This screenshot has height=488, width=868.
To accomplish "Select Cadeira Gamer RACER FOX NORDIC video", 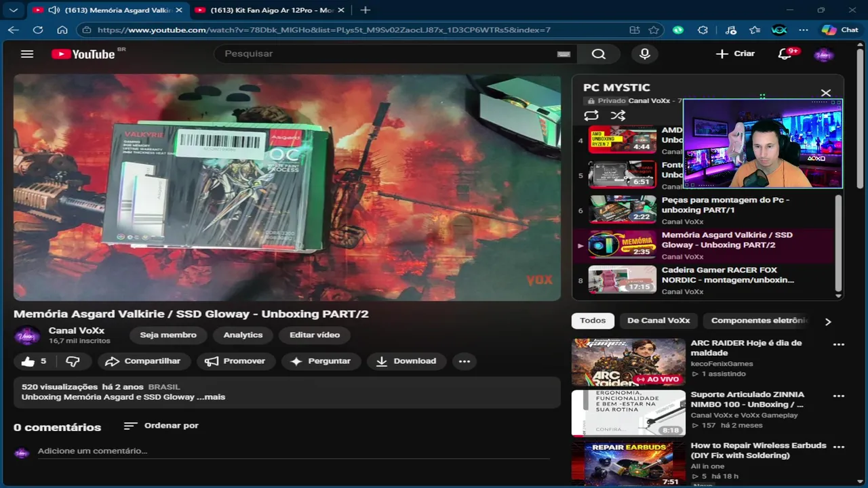I will (x=704, y=279).
